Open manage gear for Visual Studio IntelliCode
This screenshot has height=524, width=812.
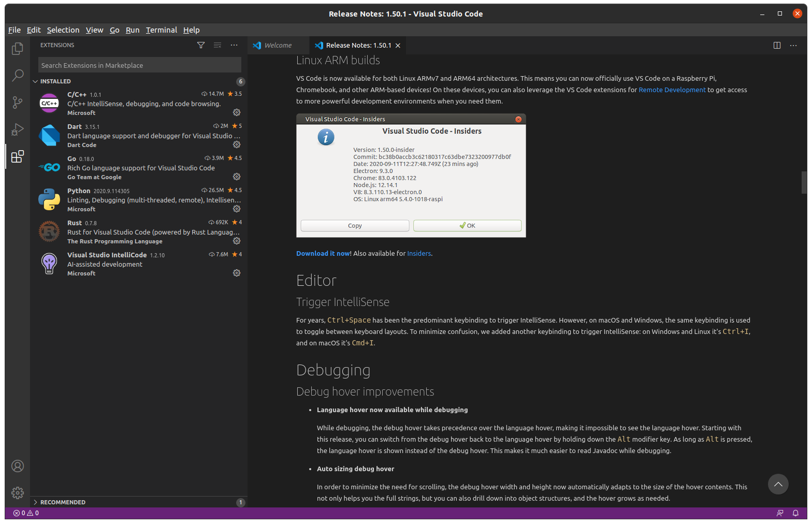[x=237, y=273]
